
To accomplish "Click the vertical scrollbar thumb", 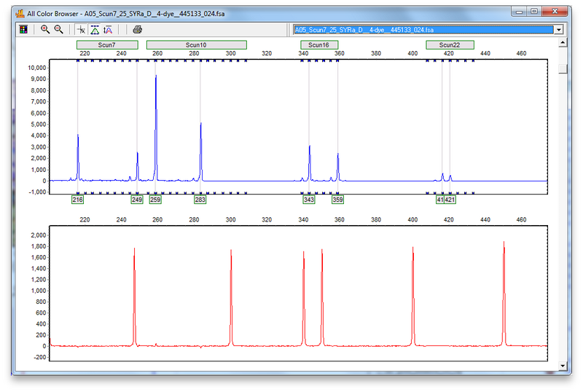I will pyautogui.click(x=563, y=68).
